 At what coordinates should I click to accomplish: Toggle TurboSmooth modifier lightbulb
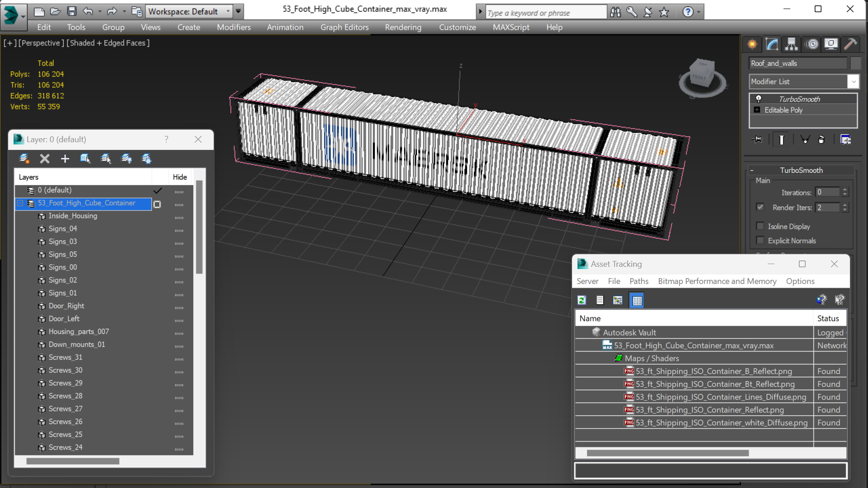(x=759, y=99)
